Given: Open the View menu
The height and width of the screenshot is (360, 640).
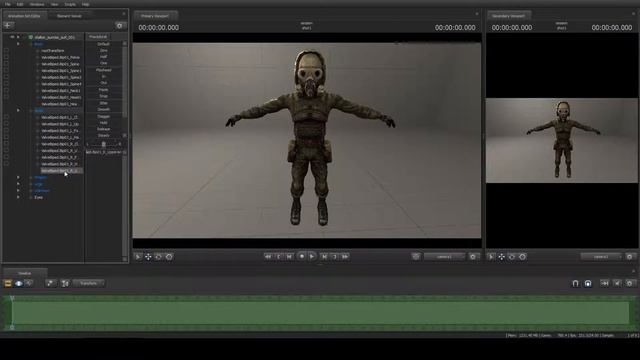Looking at the screenshot, I should (54, 4).
